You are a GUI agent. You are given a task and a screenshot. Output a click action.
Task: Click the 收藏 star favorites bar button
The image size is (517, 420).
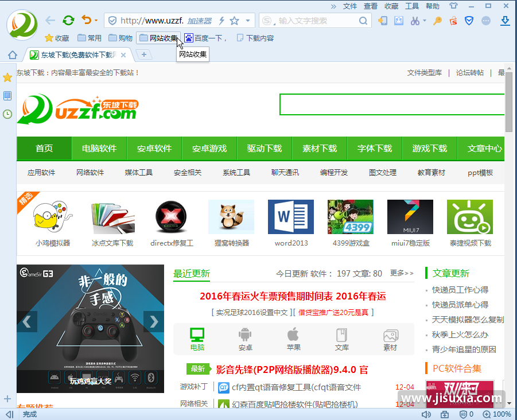(57, 38)
